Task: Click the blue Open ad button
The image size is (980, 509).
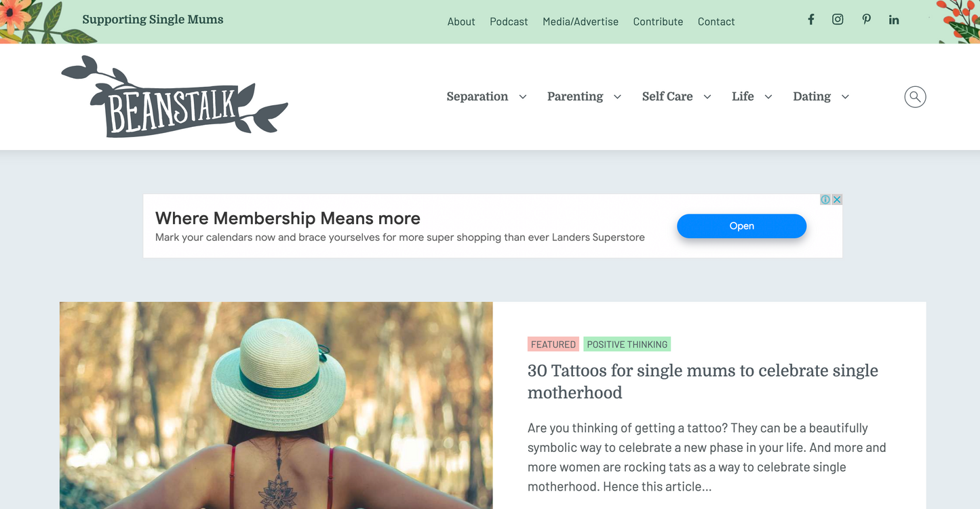Action: tap(741, 226)
